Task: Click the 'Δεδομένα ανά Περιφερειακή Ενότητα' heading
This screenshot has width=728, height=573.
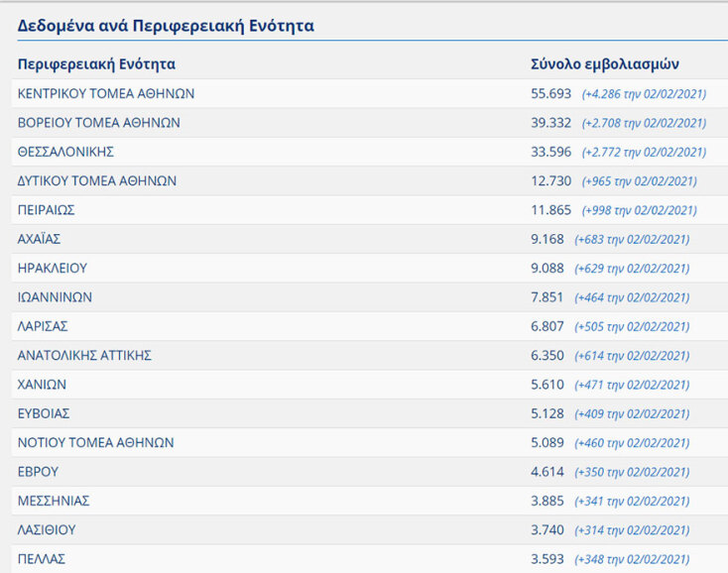Action: pos(166,26)
